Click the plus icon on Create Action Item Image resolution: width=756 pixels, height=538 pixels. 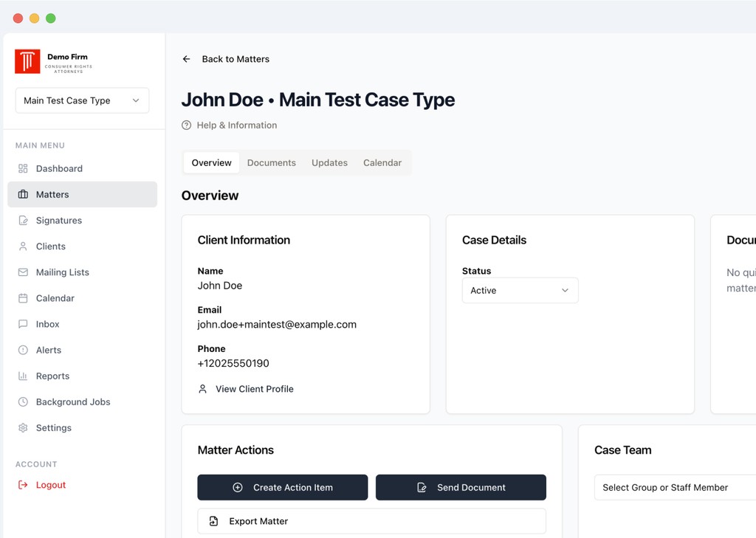coord(238,487)
